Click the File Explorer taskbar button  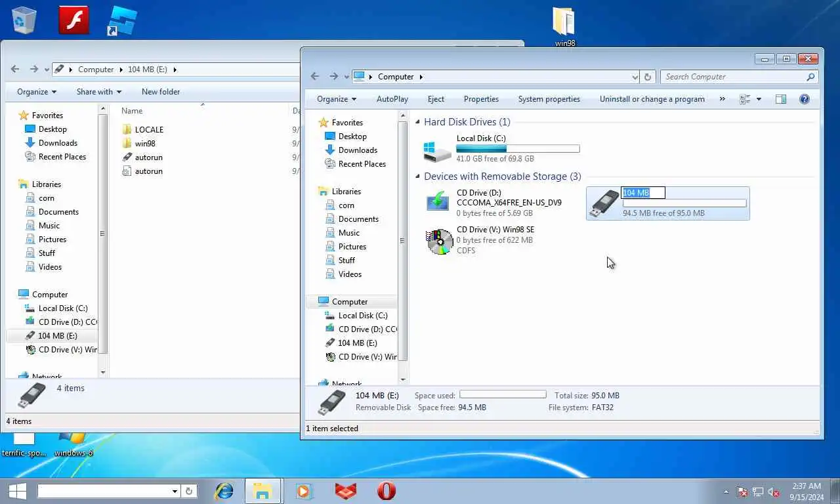263,491
